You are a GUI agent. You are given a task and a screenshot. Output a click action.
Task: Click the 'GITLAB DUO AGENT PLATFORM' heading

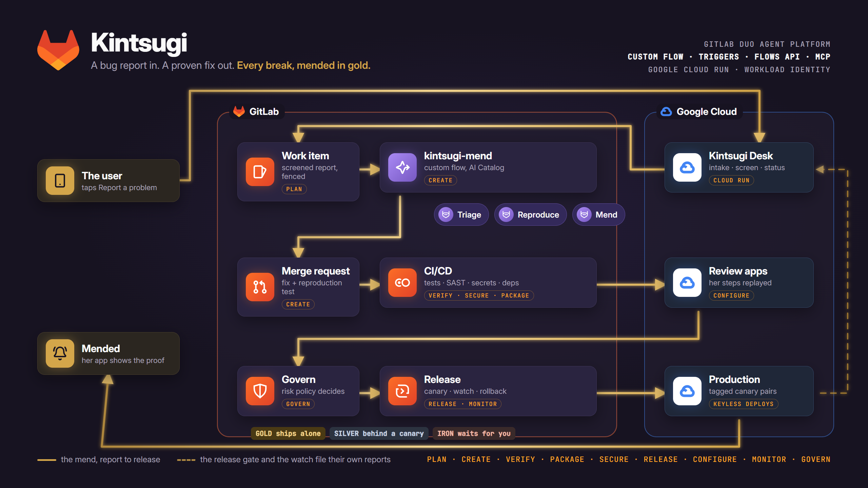767,44
